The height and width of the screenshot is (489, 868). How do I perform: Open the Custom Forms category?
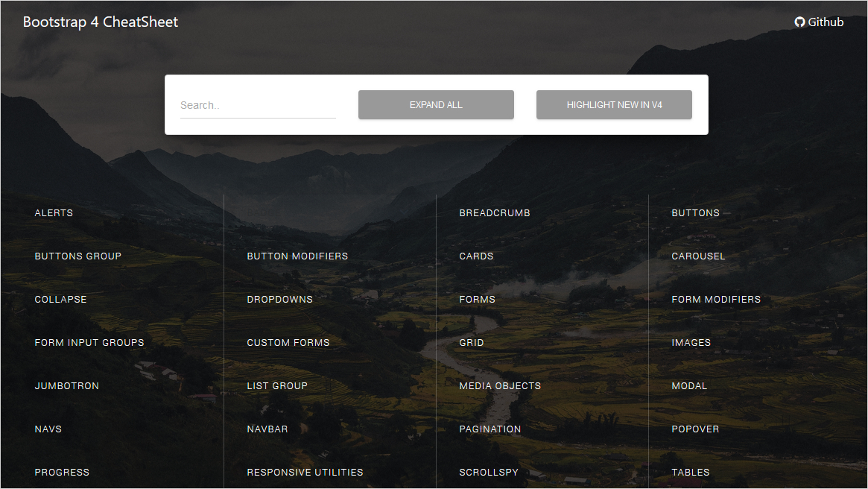[288, 343]
